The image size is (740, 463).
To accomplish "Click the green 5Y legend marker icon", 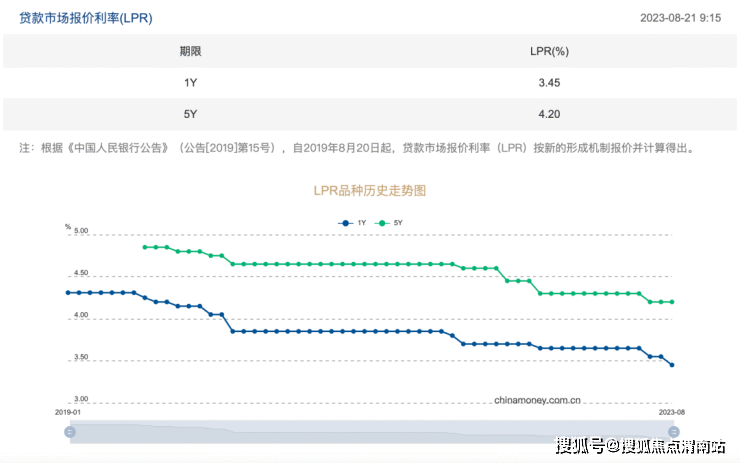I will (382, 222).
